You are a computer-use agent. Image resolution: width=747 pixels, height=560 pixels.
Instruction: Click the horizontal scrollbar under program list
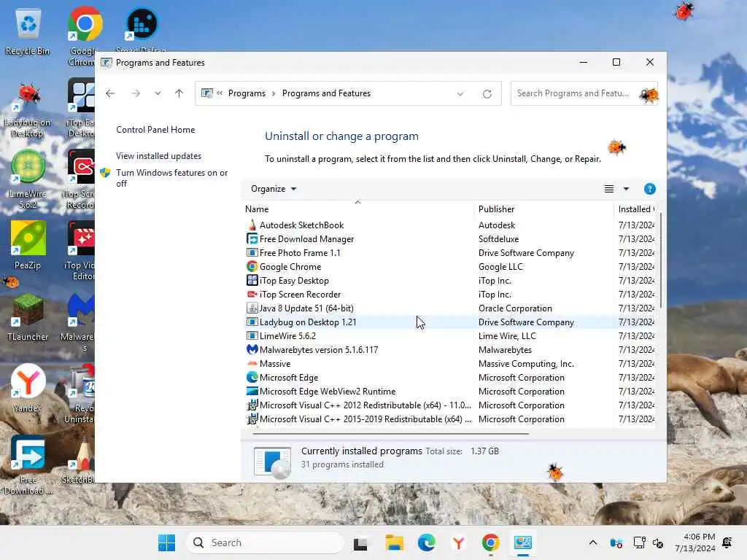tap(391, 434)
